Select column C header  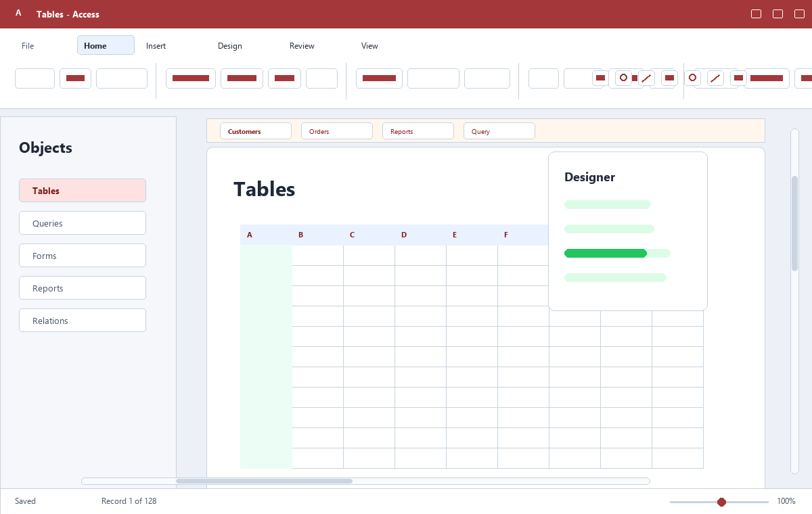pos(369,235)
